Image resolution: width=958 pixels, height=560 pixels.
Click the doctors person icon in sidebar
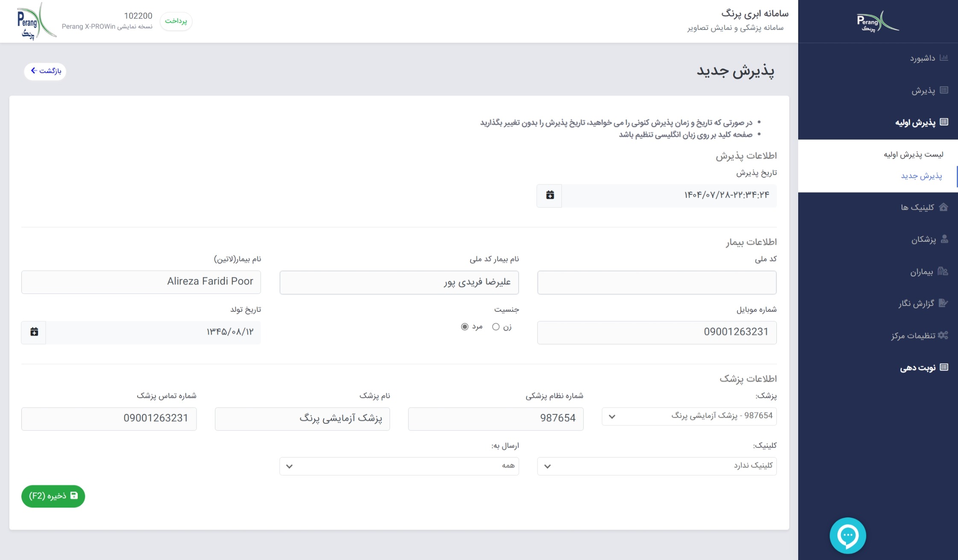pyautogui.click(x=944, y=239)
